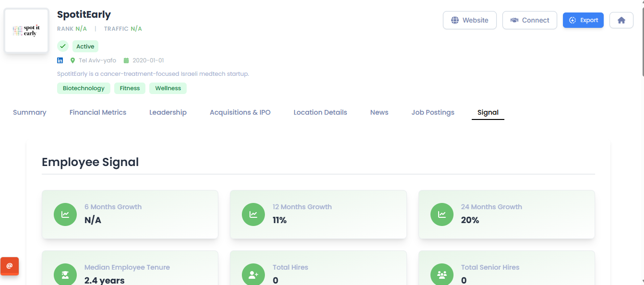644x285 pixels.
Task: Click the 2020-01-01 founding date
Action: click(148, 60)
